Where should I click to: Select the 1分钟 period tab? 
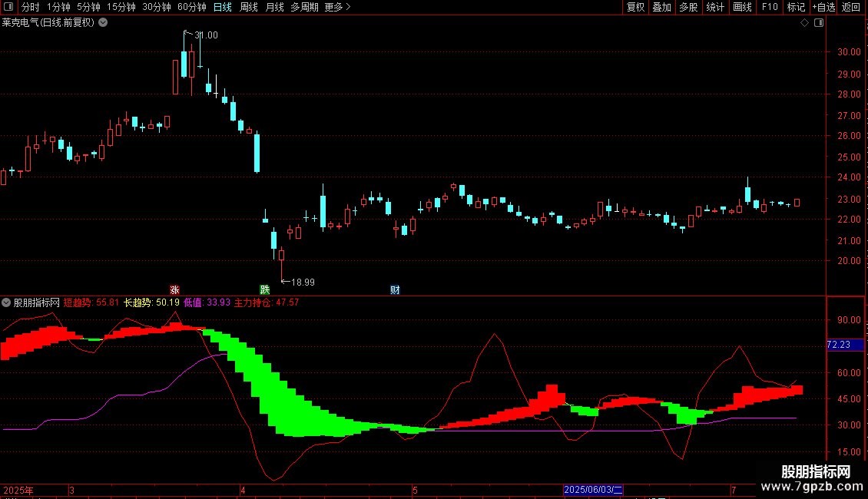[x=58, y=7]
